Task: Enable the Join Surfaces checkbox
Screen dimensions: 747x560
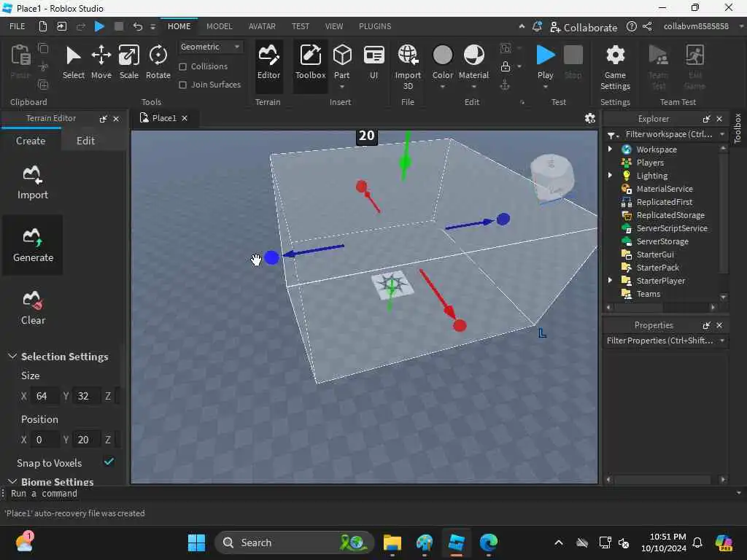Action: coord(182,85)
